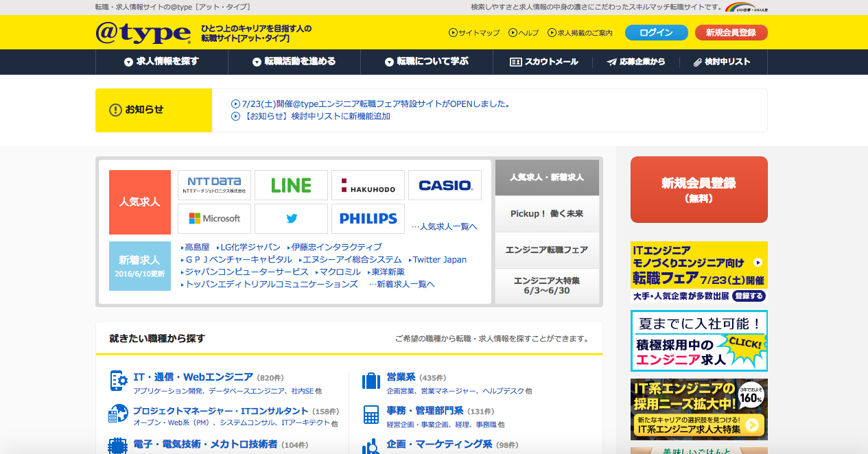The height and width of the screenshot is (454, 868).
Task: Switch to Pickup！働く未来 tab
Action: (x=547, y=214)
